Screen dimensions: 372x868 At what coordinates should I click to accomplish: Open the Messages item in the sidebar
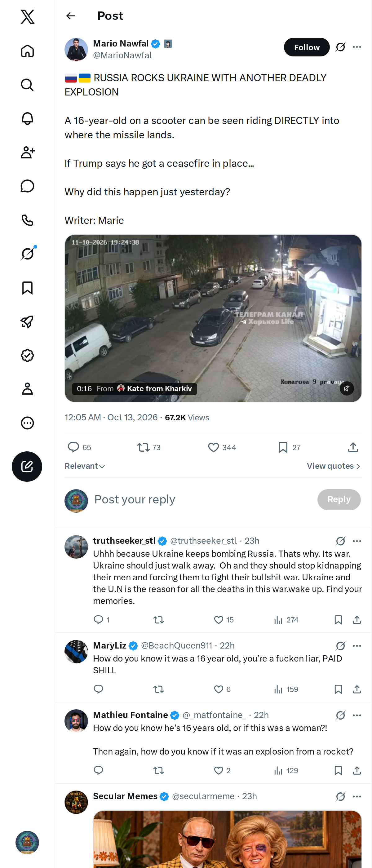coord(27,186)
